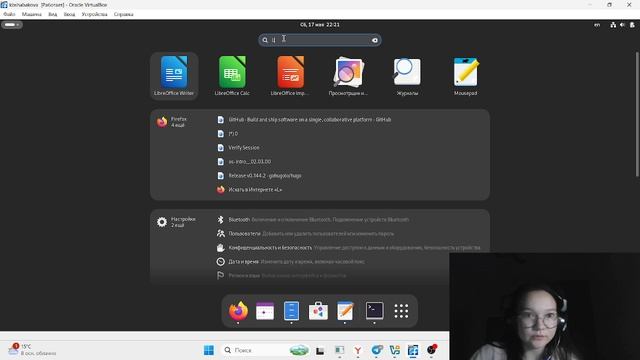Open Yandex Browser on Windows taskbar

[x=358, y=350]
